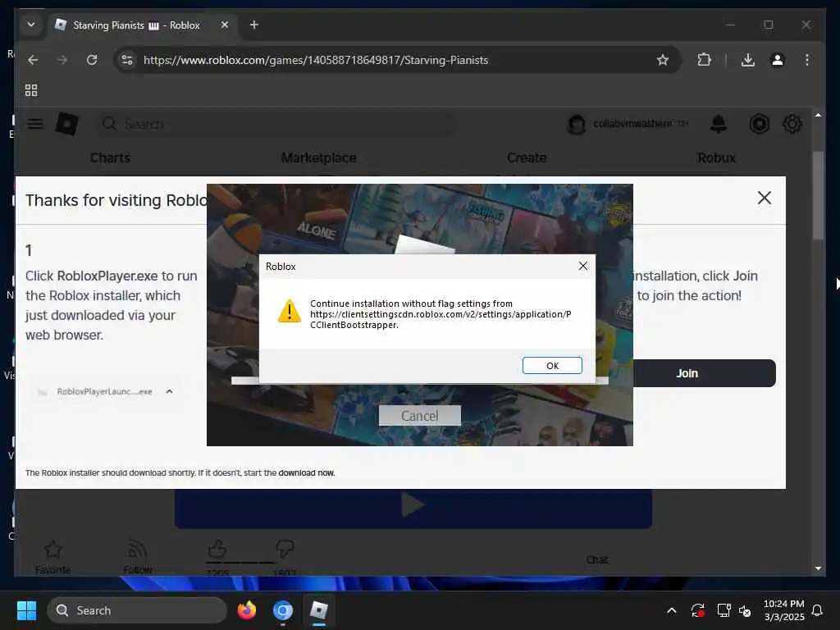Image resolution: width=840 pixels, height=630 pixels.
Task: Open the browser extensions puzzle icon
Action: tap(704, 60)
